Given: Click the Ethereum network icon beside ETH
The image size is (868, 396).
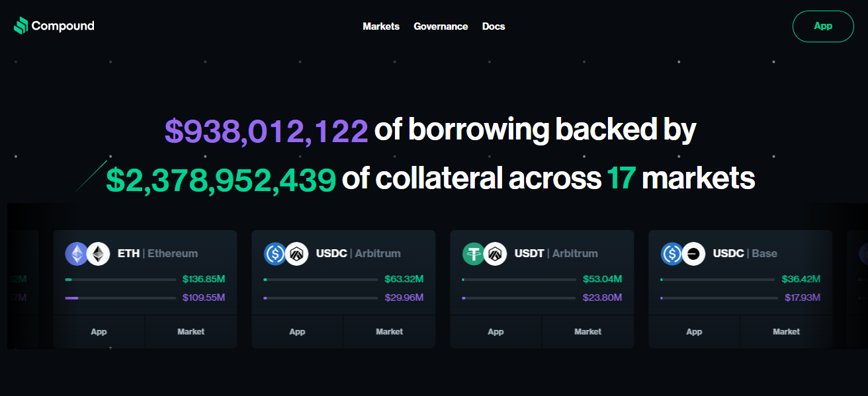Looking at the screenshot, I should [x=98, y=253].
